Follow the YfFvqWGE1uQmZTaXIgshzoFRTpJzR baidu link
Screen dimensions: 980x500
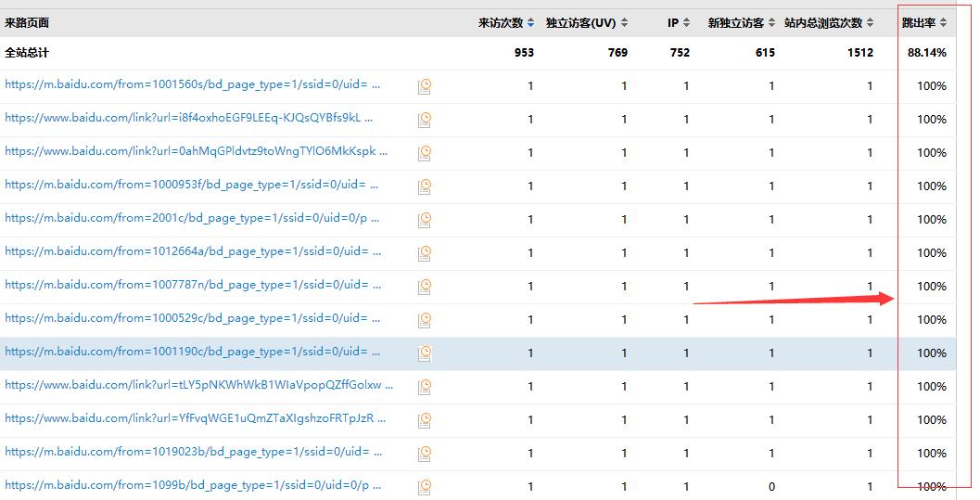[x=195, y=418]
